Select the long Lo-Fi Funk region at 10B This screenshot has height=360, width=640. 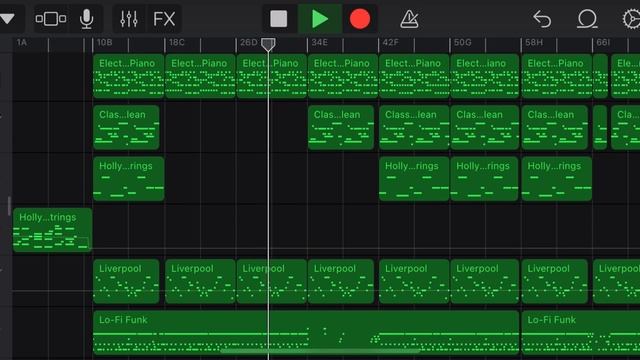click(306, 332)
